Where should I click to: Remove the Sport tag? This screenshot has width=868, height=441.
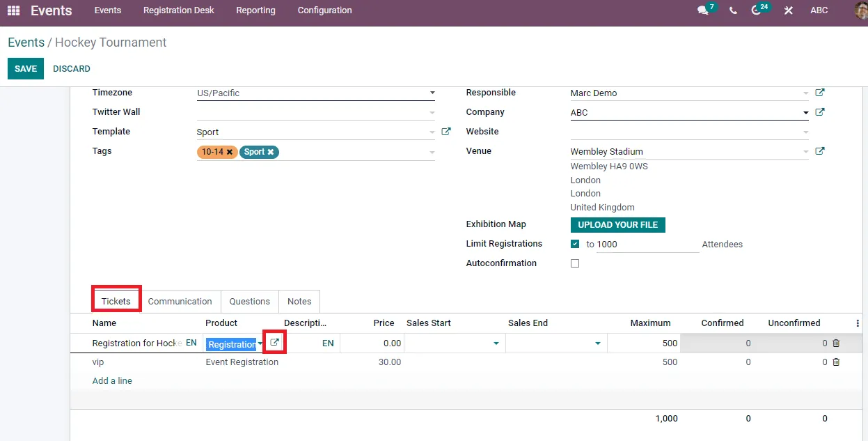point(271,152)
